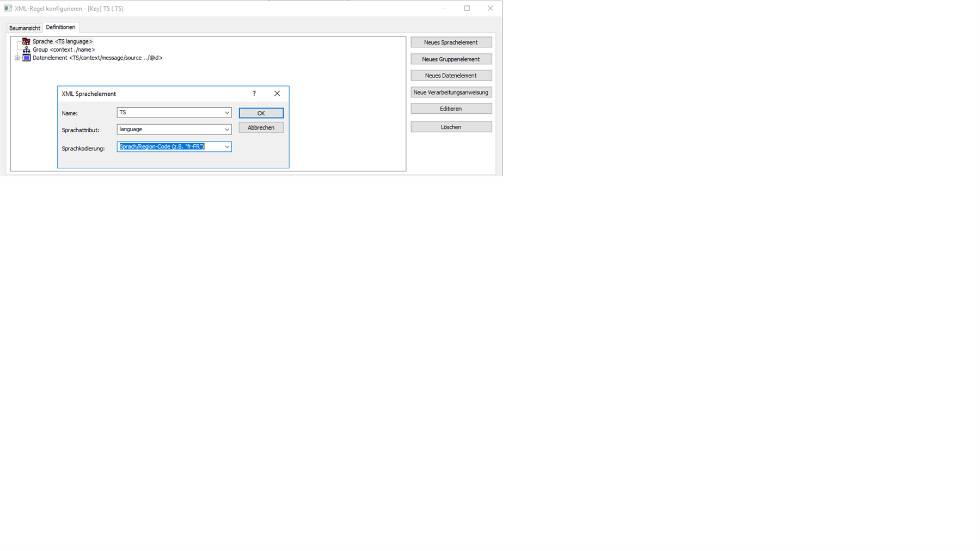Viewport: 980px width, 551px height.
Task: Open the Name dropdown arrow
Action: pyautogui.click(x=226, y=113)
